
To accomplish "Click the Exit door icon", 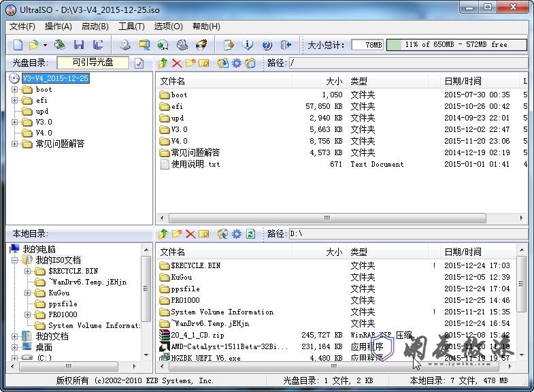I will 286,45.
